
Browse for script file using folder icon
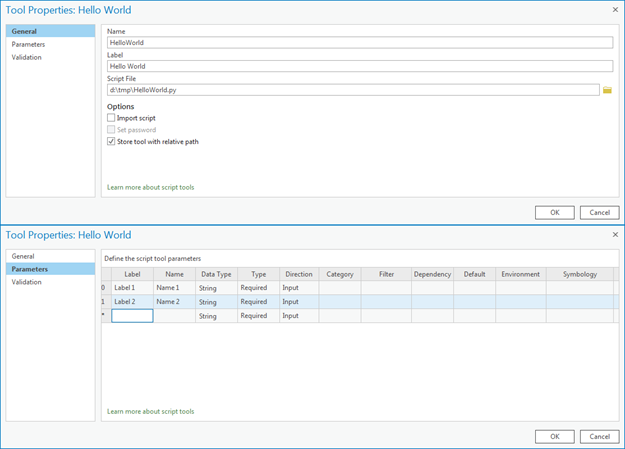pyautogui.click(x=607, y=90)
